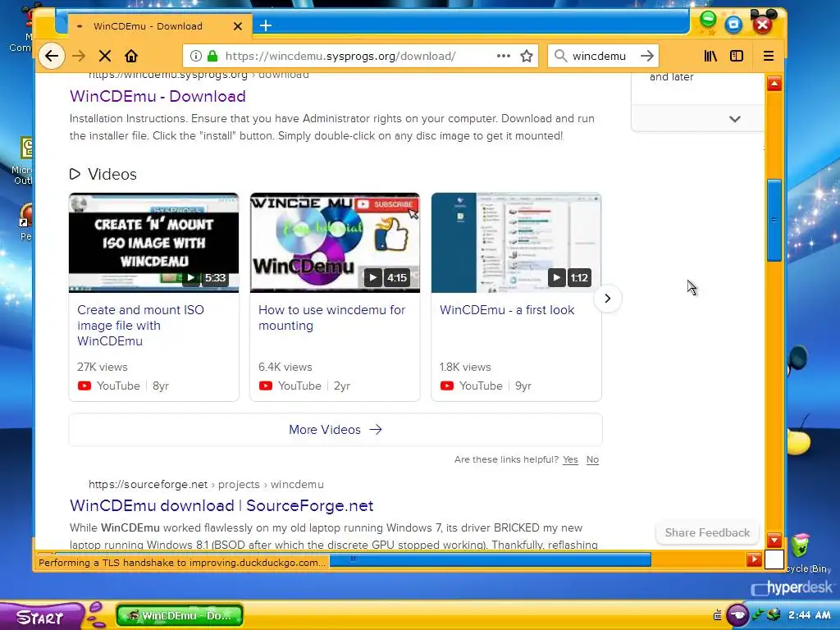Answer No to links helpful
Viewport: 840px width, 630px height.
(592, 459)
